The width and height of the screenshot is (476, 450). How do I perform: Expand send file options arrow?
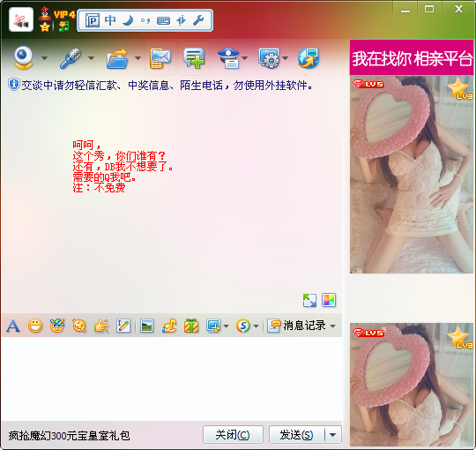click(x=138, y=57)
